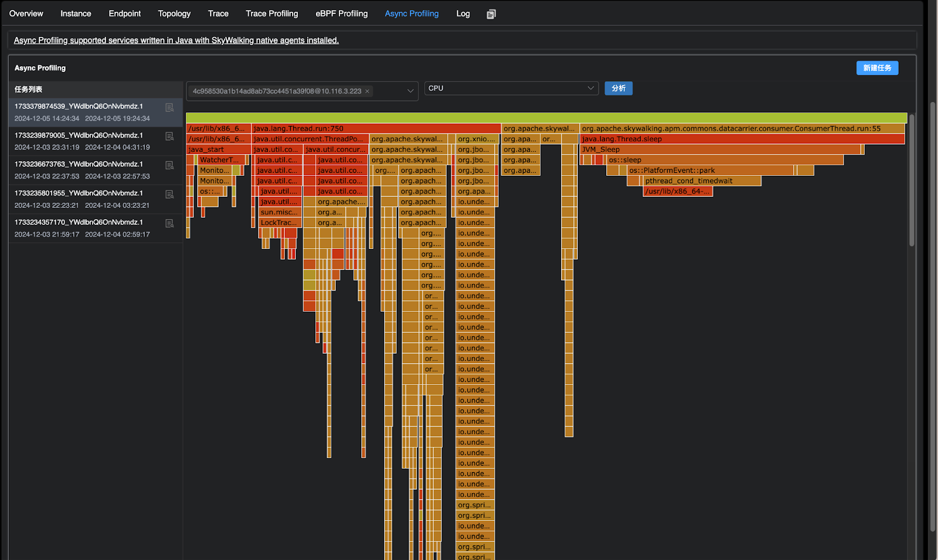Remove the selected instance tag with its x icon

(x=368, y=91)
